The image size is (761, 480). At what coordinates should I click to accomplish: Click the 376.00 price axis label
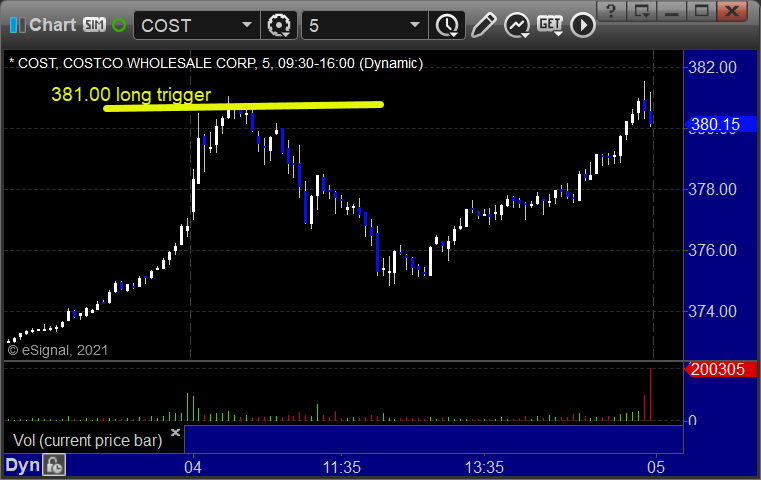tap(712, 250)
